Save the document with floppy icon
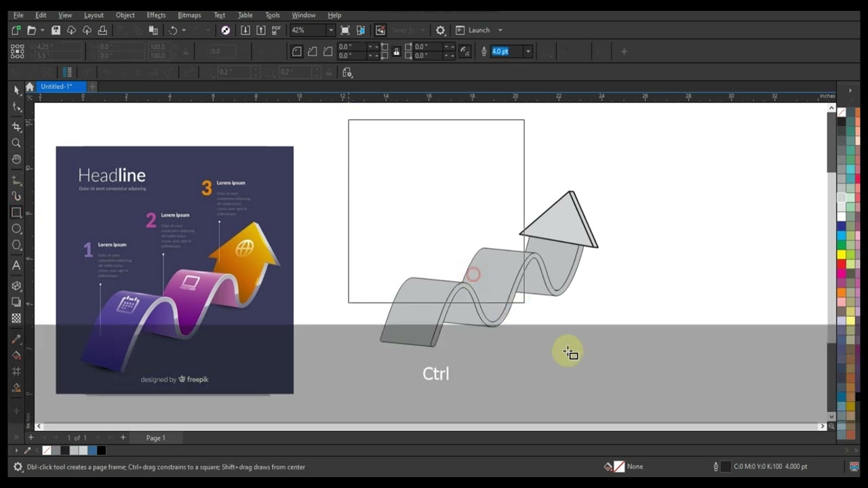The height and width of the screenshot is (488, 868). click(x=56, y=30)
